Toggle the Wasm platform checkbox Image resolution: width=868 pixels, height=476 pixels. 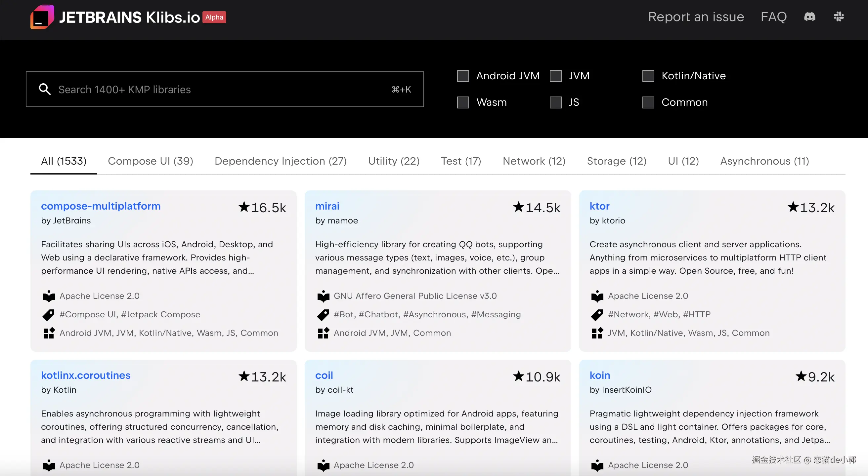coord(463,102)
